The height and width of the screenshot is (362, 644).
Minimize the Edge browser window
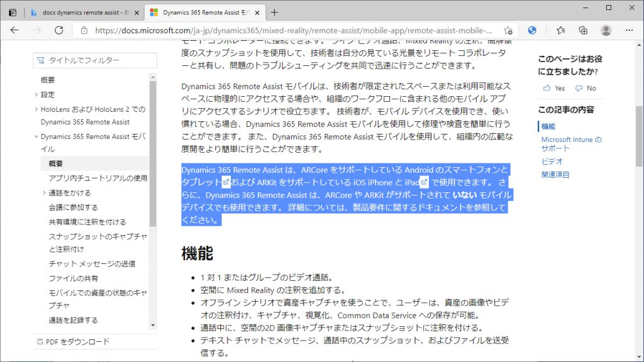586,8
